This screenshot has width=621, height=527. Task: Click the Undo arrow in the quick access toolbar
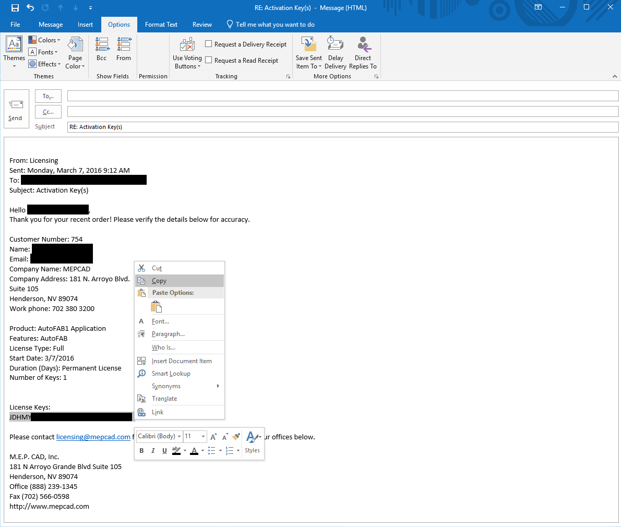pyautogui.click(x=30, y=8)
